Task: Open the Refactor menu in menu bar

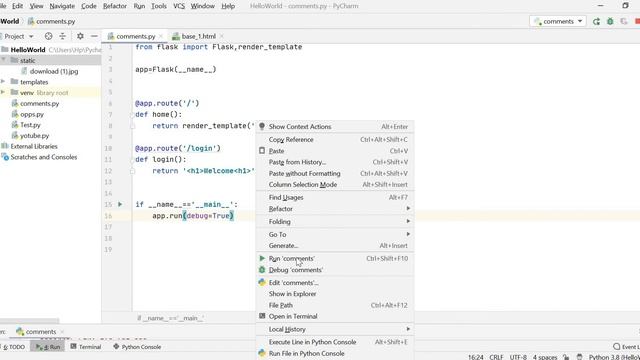Action: click(115, 6)
